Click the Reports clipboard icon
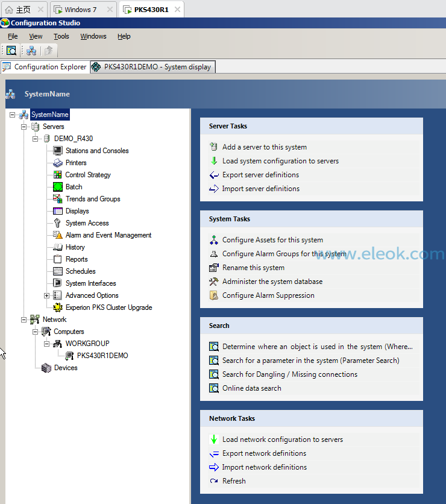The image size is (446, 504). (x=58, y=259)
